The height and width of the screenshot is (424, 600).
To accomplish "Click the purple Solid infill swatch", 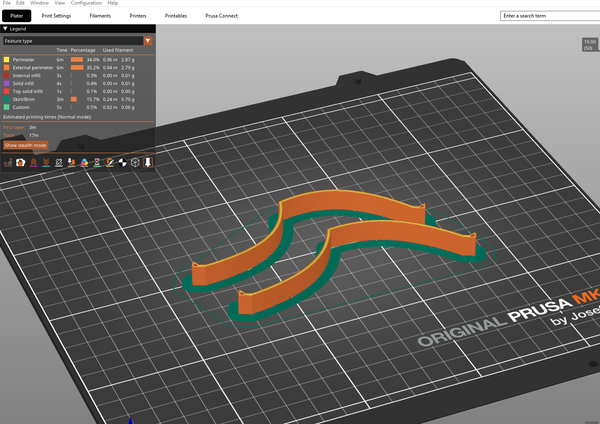I will pyautogui.click(x=7, y=83).
